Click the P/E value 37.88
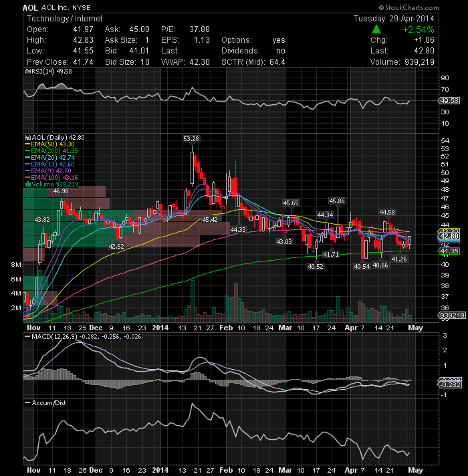The width and height of the screenshot is (468, 476). pos(199,29)
